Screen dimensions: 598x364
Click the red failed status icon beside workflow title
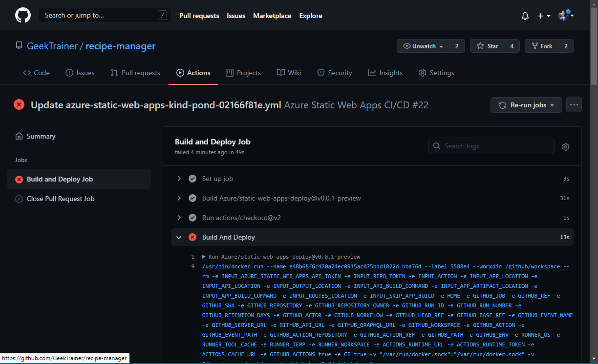[x=19, y=104]
